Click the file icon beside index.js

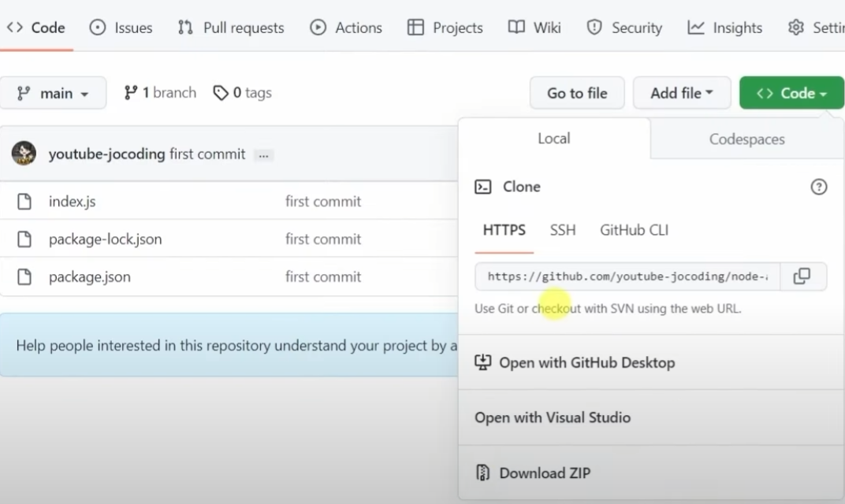(24, 202)
